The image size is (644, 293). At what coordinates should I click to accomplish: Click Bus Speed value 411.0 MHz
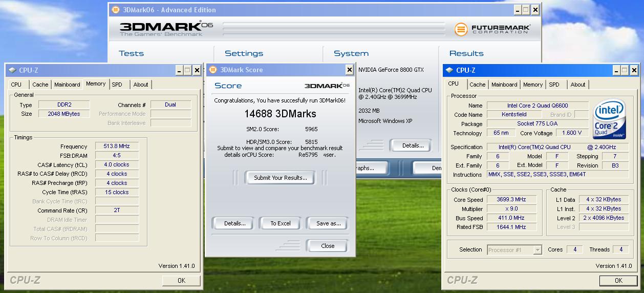511,218
